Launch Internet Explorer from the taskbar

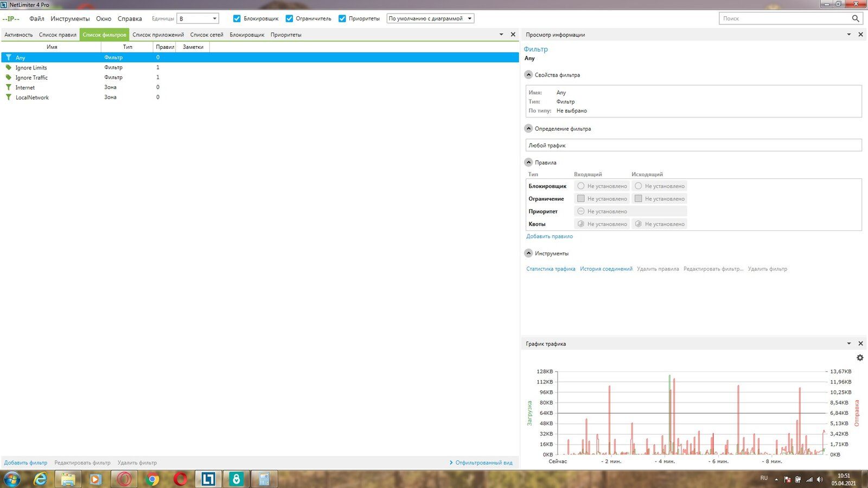tap(40, 479)
